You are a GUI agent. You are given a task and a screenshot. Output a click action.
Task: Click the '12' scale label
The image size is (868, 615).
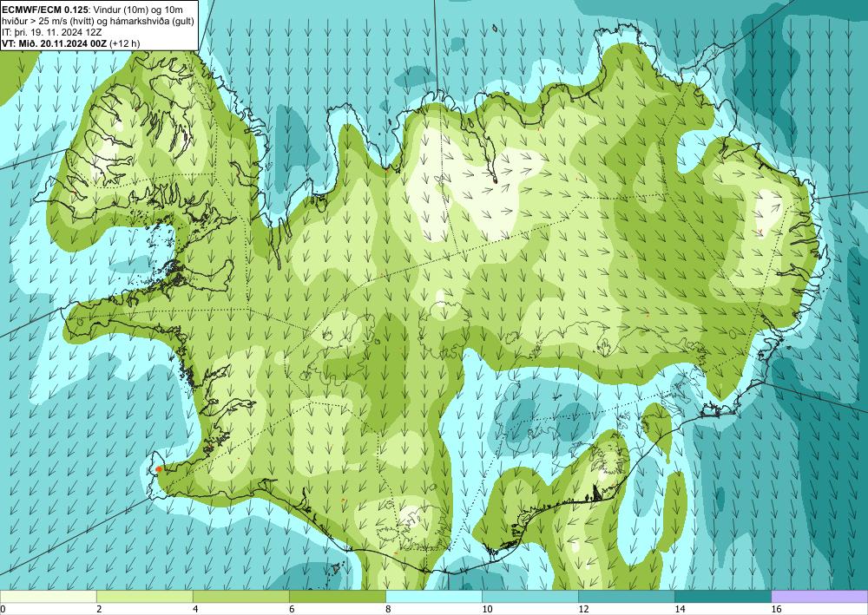pos(583,610)
